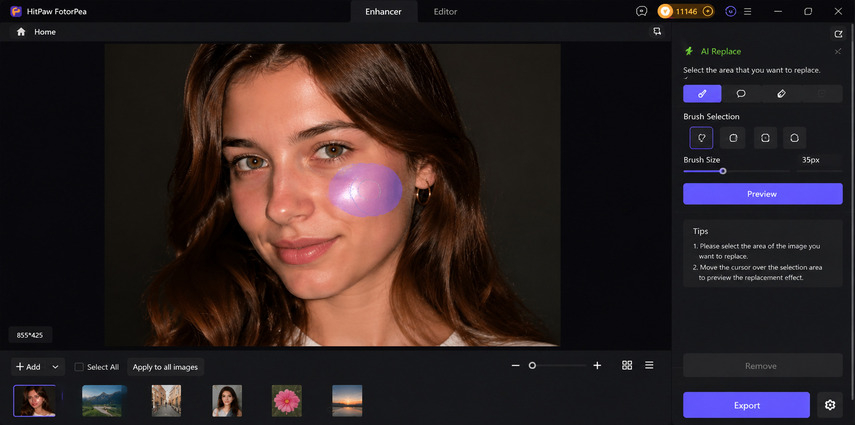Select the mountain landscape thumbnail
The image size is (855, 425).
(x=104, y=400)
